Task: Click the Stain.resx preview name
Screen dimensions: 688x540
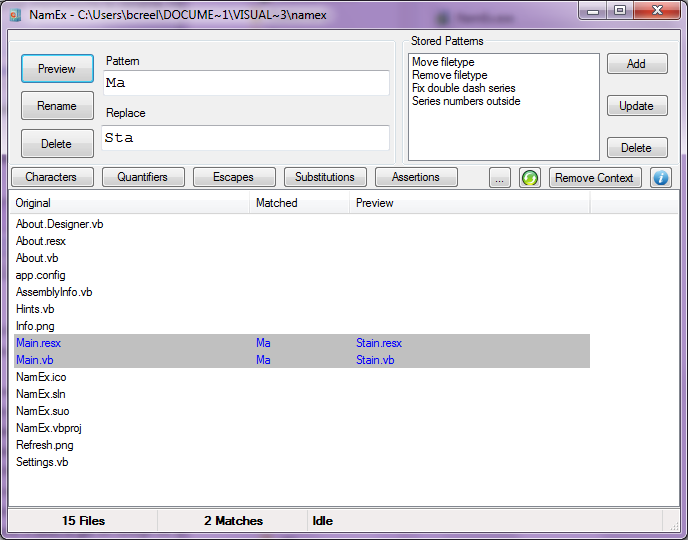Action: pyautogui.click(x=379, y=343)
